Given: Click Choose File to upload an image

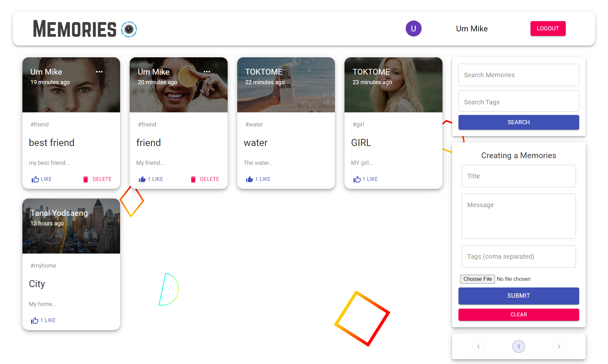Looking at the screenshot, I should click(477, 279).
